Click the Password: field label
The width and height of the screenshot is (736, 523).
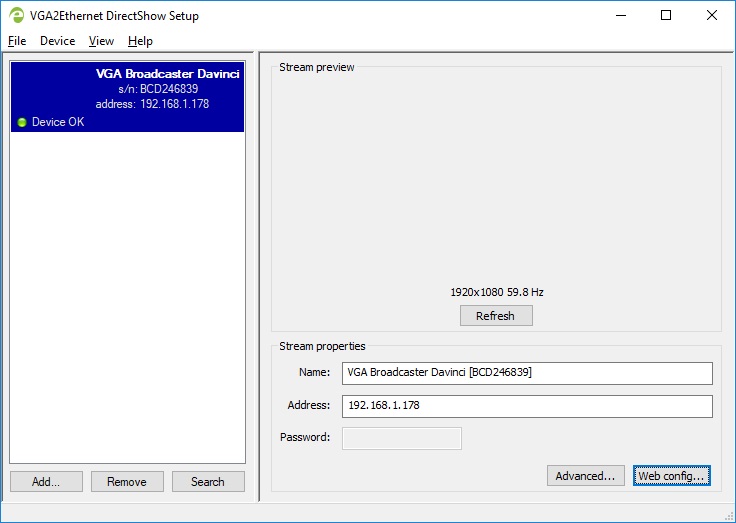coord(305,437)
